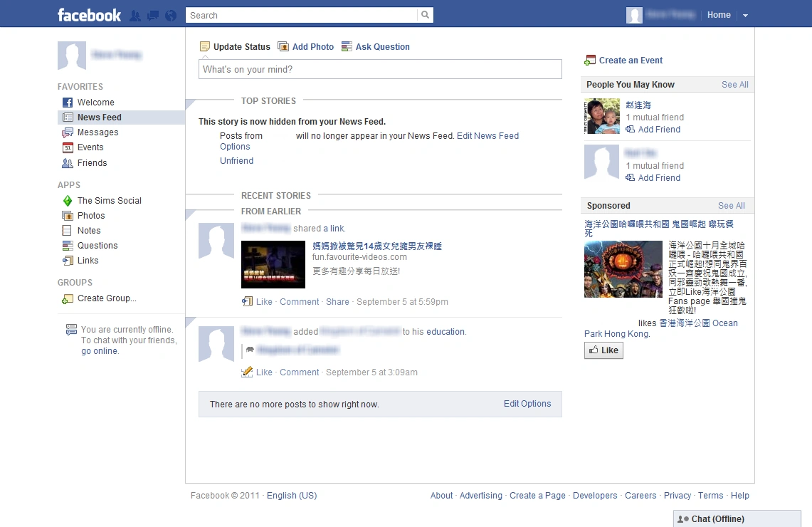Screen dimensions: 812x527
Task: Click the Friends icon in sidebar
Action: point(68,163)
